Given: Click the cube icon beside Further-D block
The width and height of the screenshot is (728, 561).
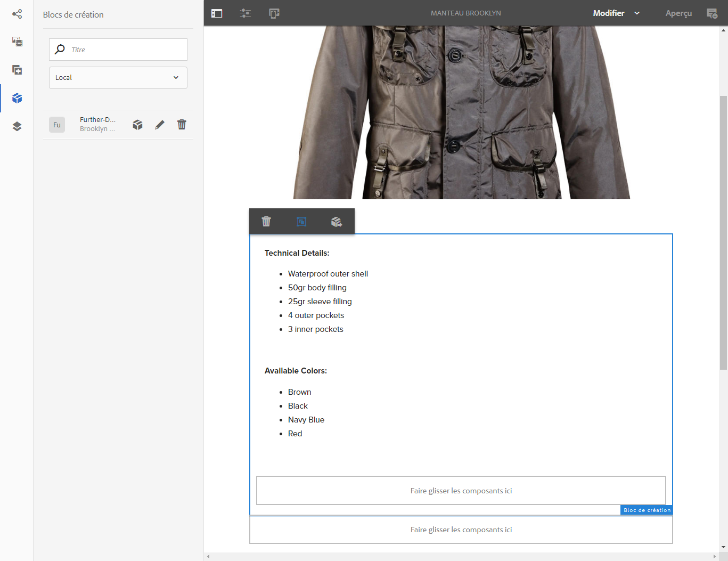Looking at the screenshot, I should (137, 125).
